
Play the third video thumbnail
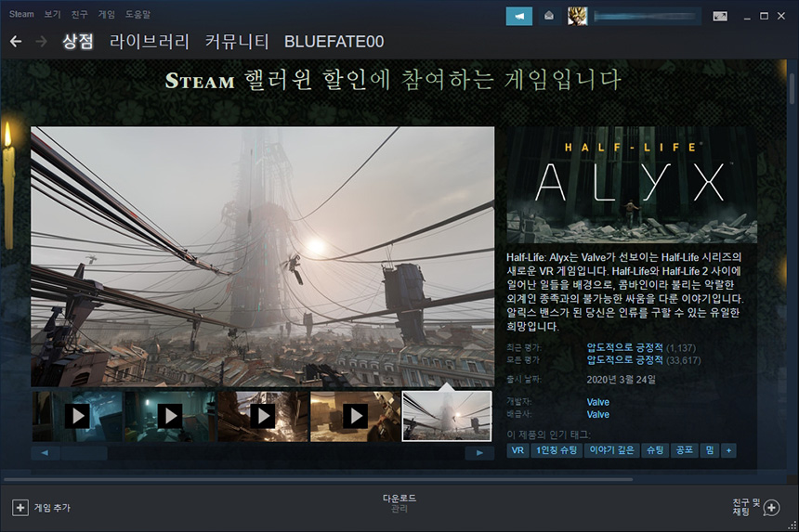(x=263, y=416)
